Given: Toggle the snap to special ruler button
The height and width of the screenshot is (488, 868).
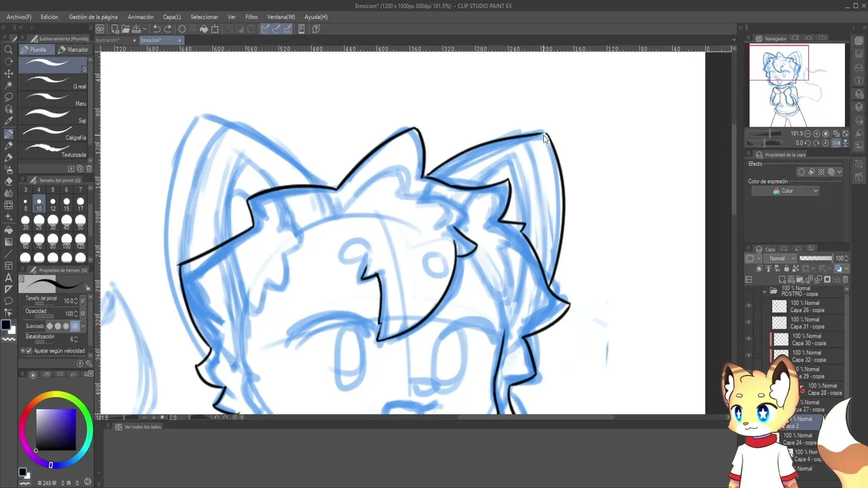Looking at the screenshot, I should tap(277, 28).
